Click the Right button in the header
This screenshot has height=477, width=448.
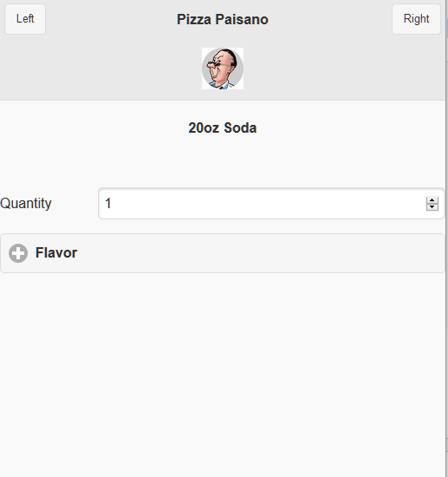click(416, 19)
